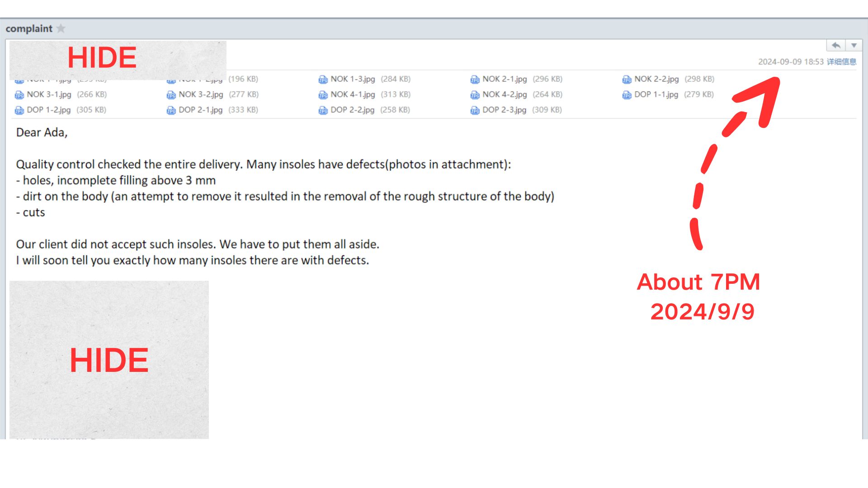Open attachment DOP 1-1.jpg
Viewport: 868px width, 488px height.
656,94
